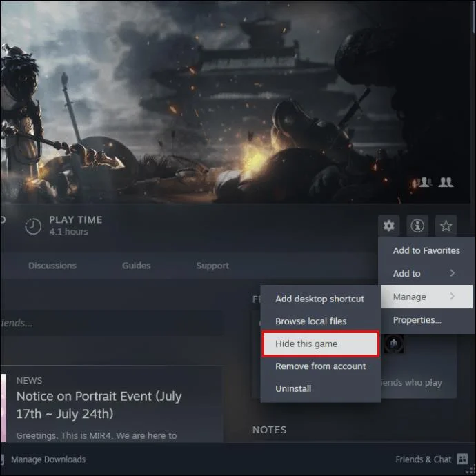Click the paired friends silhouette icon on banner

coord(446,182)
